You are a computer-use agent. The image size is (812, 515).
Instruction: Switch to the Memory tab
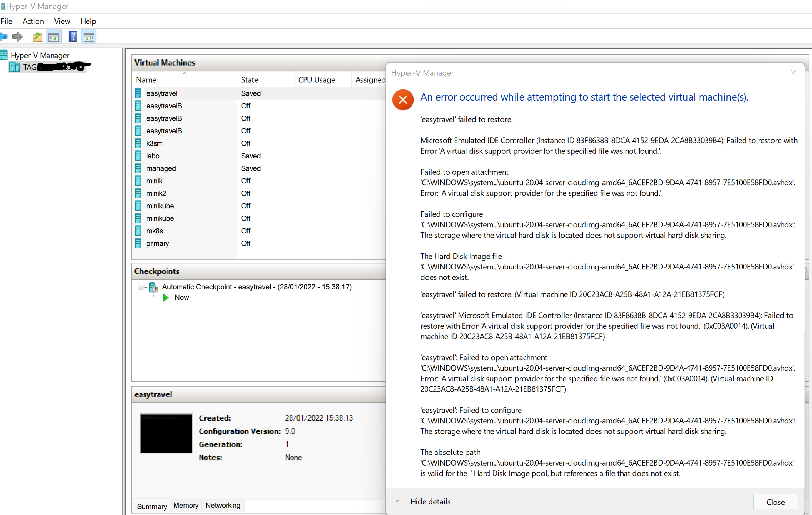click(x=186, y=505)
